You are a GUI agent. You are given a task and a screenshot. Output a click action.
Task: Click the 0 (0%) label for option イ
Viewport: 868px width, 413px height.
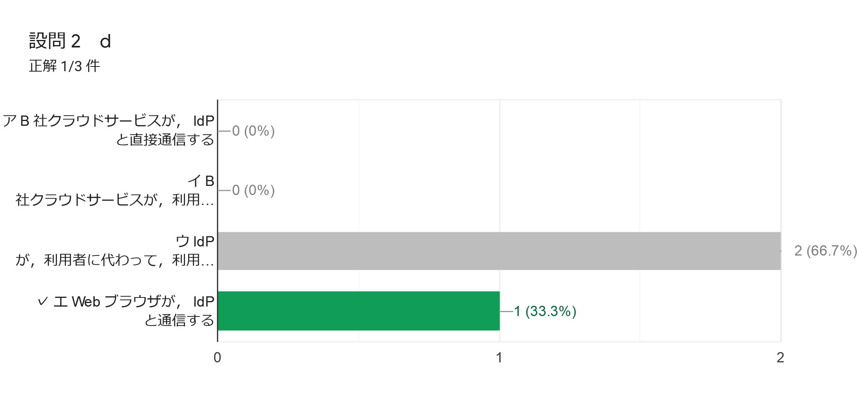253,190
